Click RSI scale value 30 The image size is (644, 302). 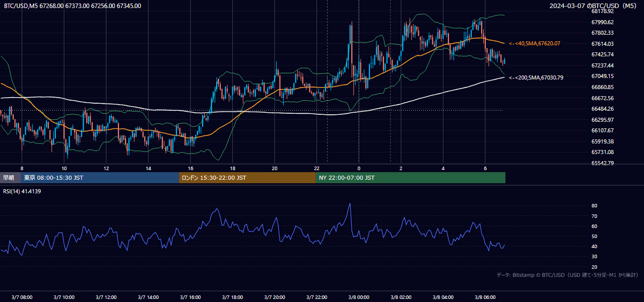point(594,257)
